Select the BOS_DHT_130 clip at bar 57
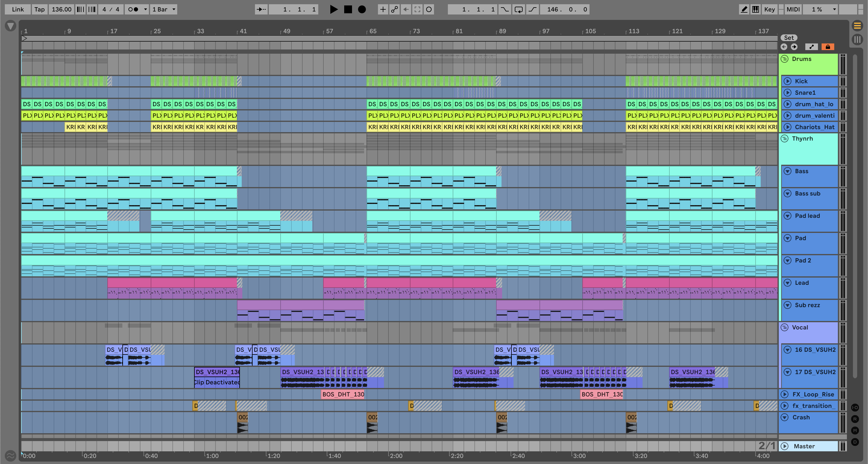Screen dimensions: 868x464 (x=343, y=394)
